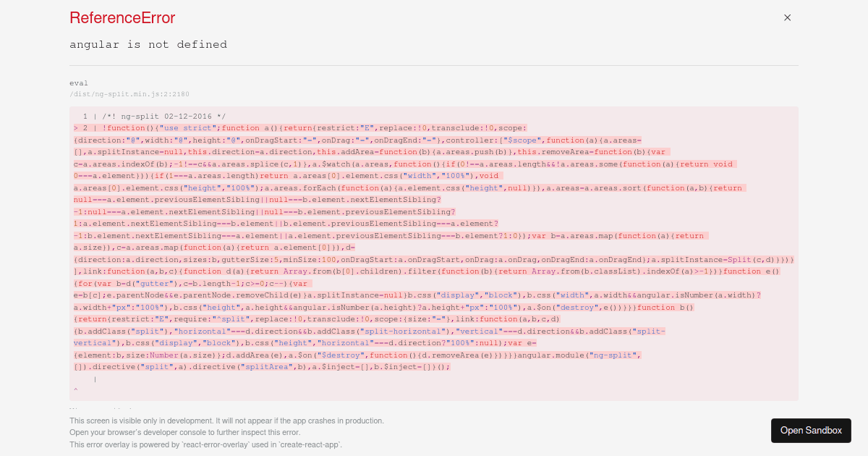Click the developer console hint text
The image size is (868, 456).
187,431
